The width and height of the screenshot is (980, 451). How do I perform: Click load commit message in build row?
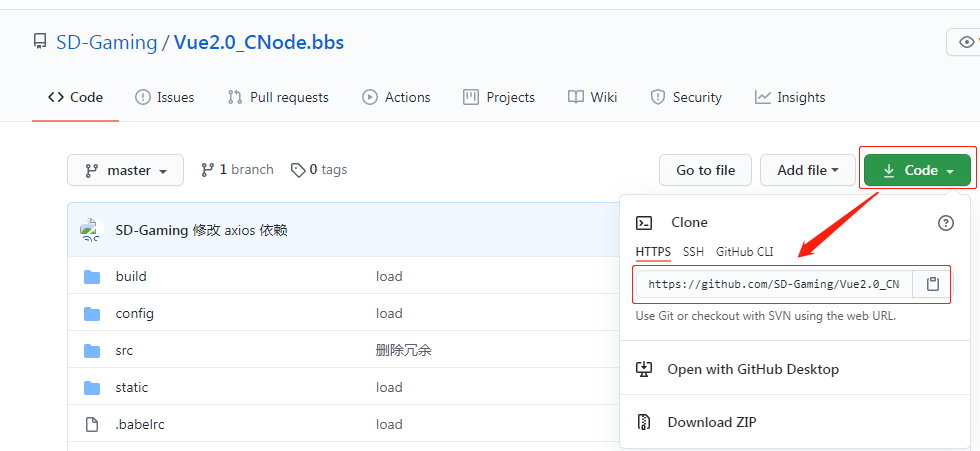coord(389,276)
